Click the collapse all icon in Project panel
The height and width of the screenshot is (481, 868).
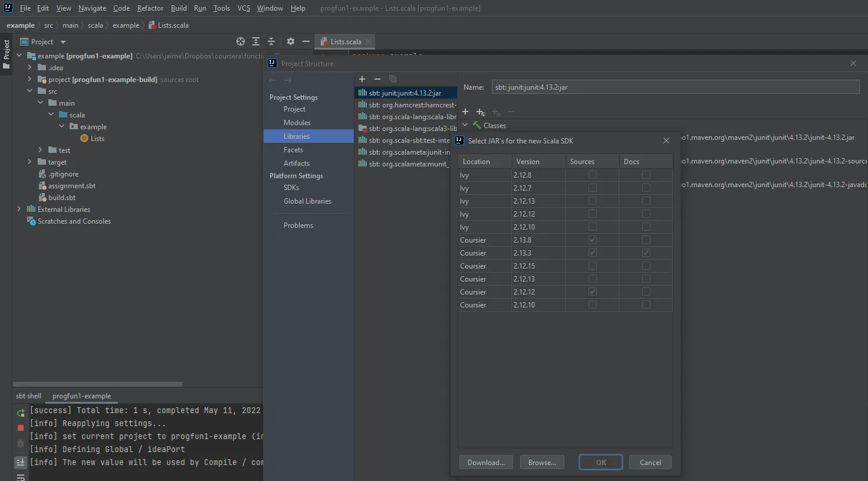(x=271, y=41)
